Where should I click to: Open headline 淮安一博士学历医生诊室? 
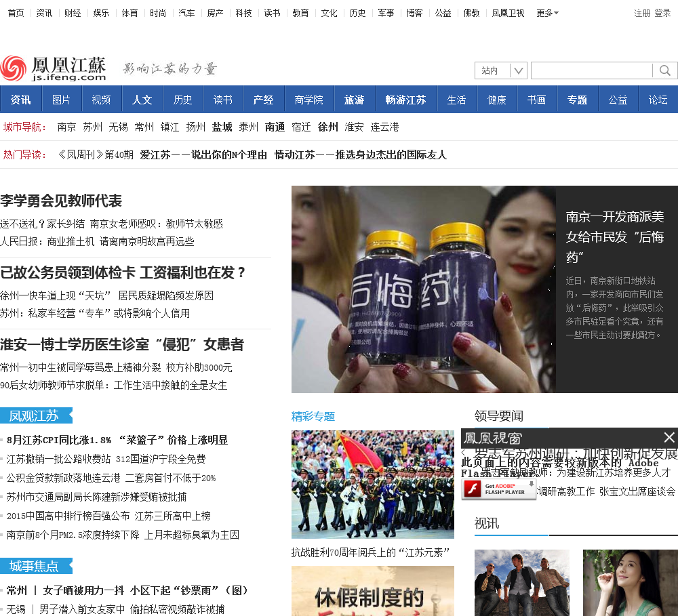122,344
